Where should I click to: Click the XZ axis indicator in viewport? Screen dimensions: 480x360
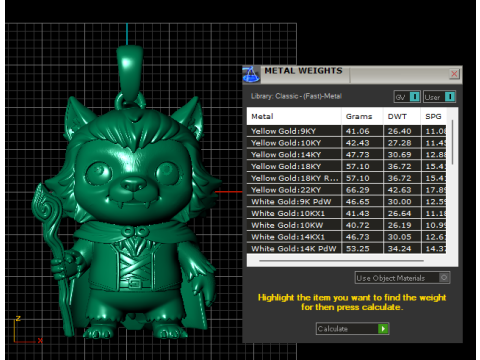pos(28,330)
